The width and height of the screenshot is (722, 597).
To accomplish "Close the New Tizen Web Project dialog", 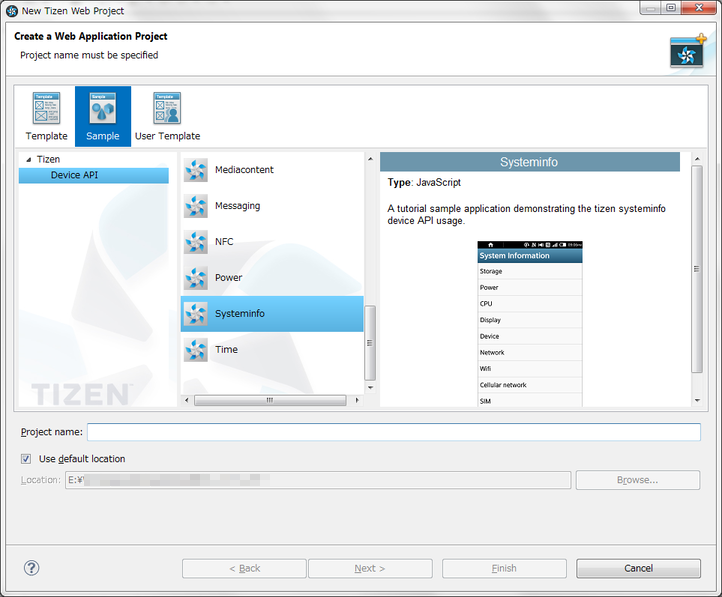I will tap(699, 7).
